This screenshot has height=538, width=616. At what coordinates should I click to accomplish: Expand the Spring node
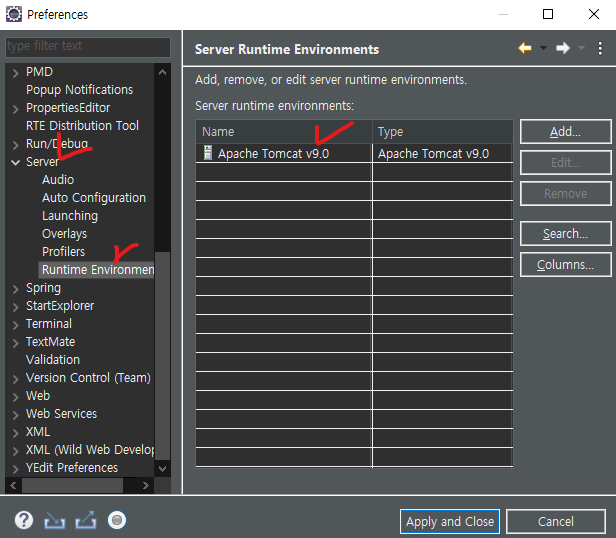pos(15,289)
